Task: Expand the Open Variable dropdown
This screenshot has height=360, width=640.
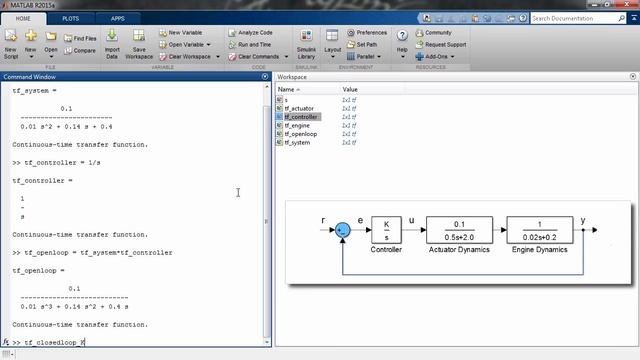Action: (209, 44)
